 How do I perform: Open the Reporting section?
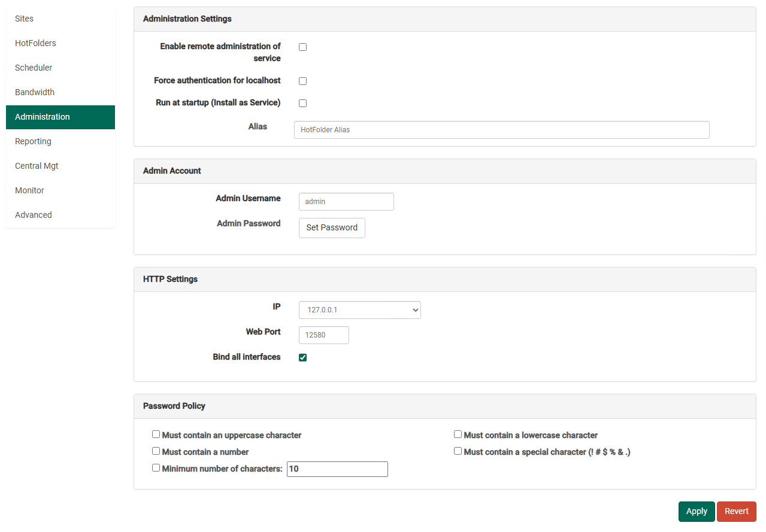[60, 141]
